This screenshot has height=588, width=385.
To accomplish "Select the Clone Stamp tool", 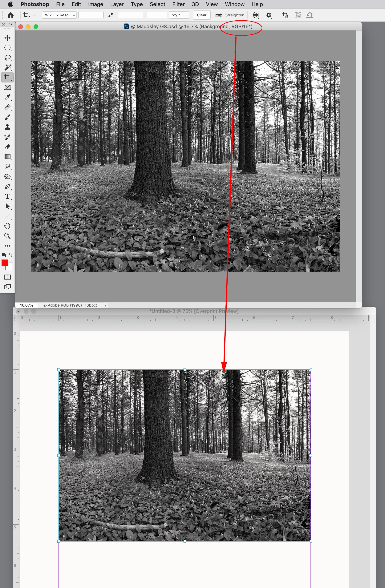I will (7, 127).
